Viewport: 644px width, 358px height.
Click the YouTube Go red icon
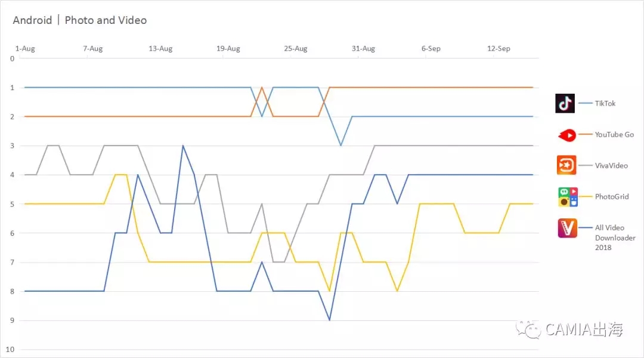pyautogui.click(x=567, y=135)
